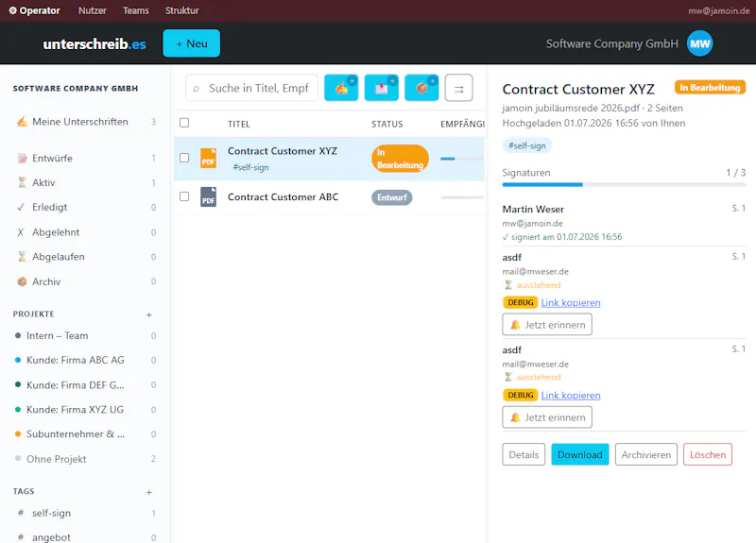Click the box icon beside Archiv

[x=22, y=281]
